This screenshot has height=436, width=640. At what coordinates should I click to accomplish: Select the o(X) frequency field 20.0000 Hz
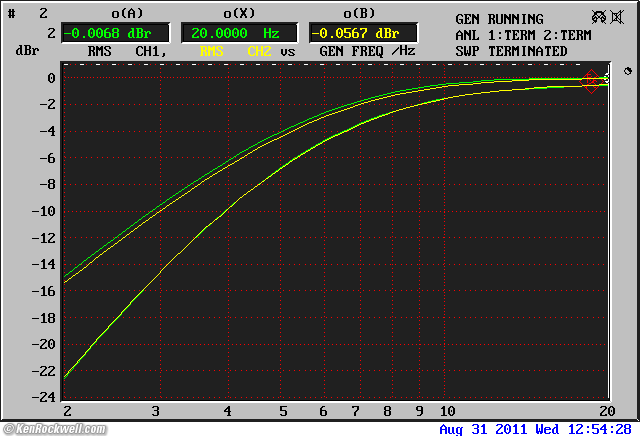click(239, 33)
